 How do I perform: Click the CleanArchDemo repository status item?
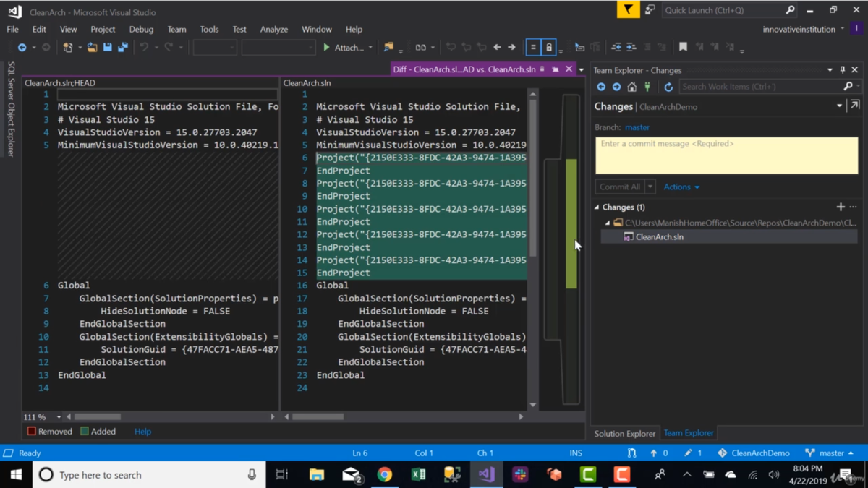click(x=753, y=453)
